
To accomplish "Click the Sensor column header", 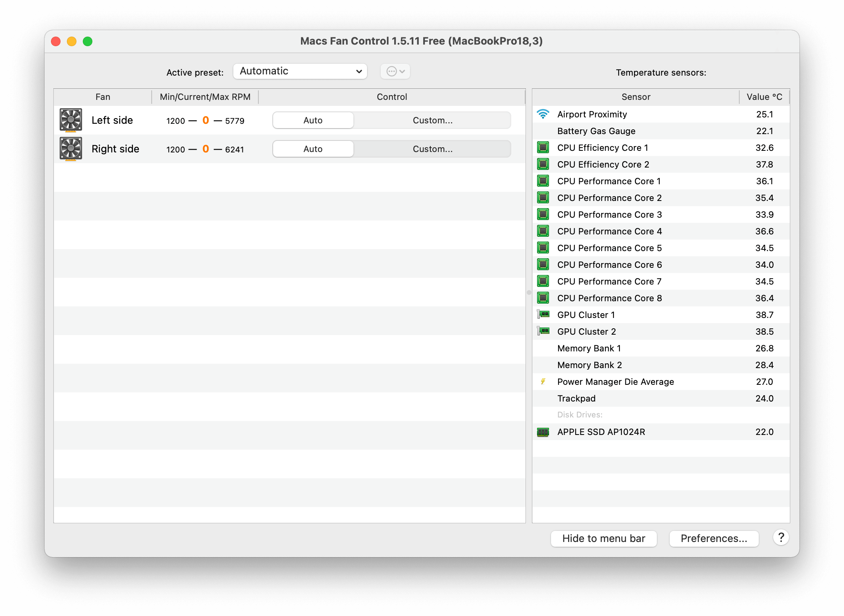I will 636,97.
